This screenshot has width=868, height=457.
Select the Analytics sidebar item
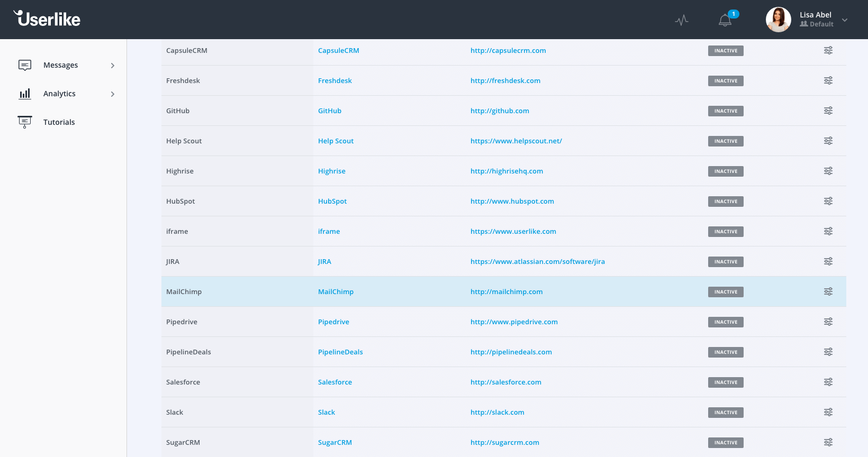click(59, 94)
